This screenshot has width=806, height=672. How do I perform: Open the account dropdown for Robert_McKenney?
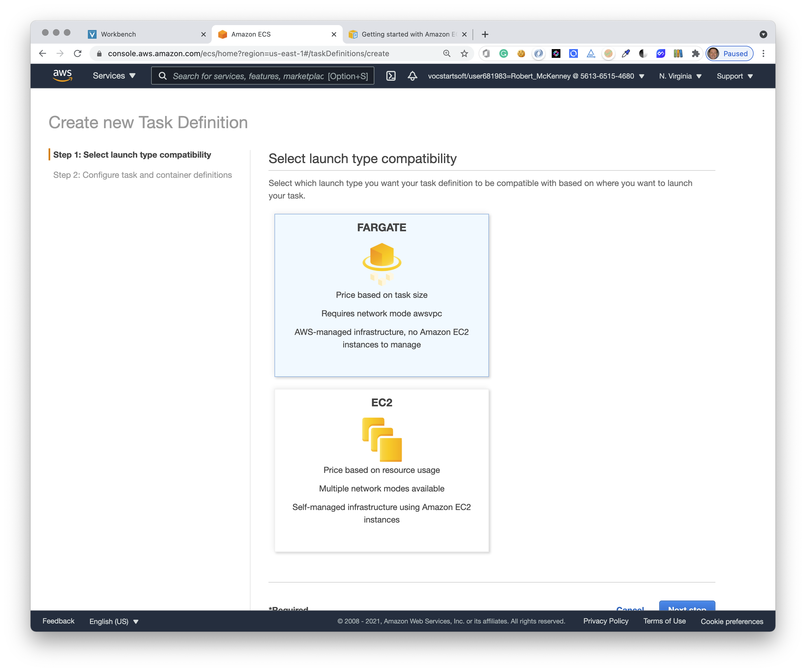[536, 76]
